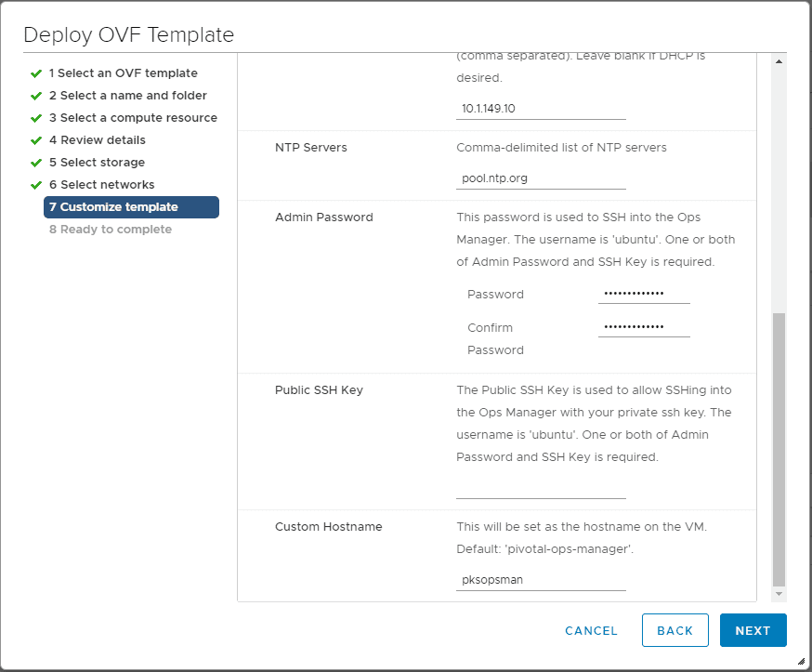The height and width of the screenshot is (672, 812).
Task: Open step 3 Select a compute resource
Action: [x=133, y=118]
